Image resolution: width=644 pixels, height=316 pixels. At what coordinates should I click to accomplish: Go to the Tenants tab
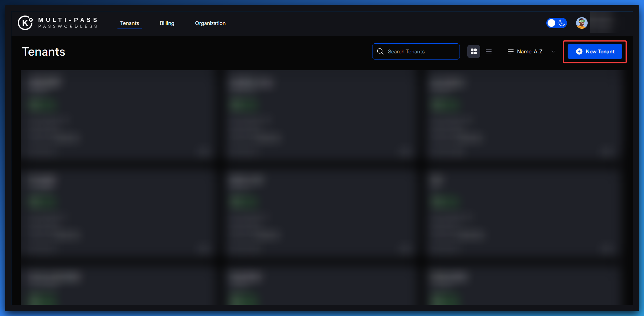pyautogui.click(x=129, y=23)
